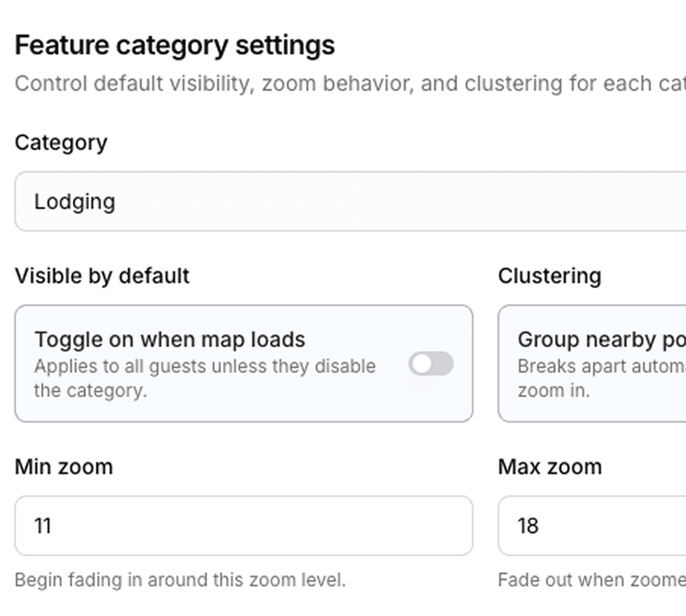This screenshot has width=686, height=616.
Task: Click the 'Applies to all guests' description text
Action: coord(205,366)
